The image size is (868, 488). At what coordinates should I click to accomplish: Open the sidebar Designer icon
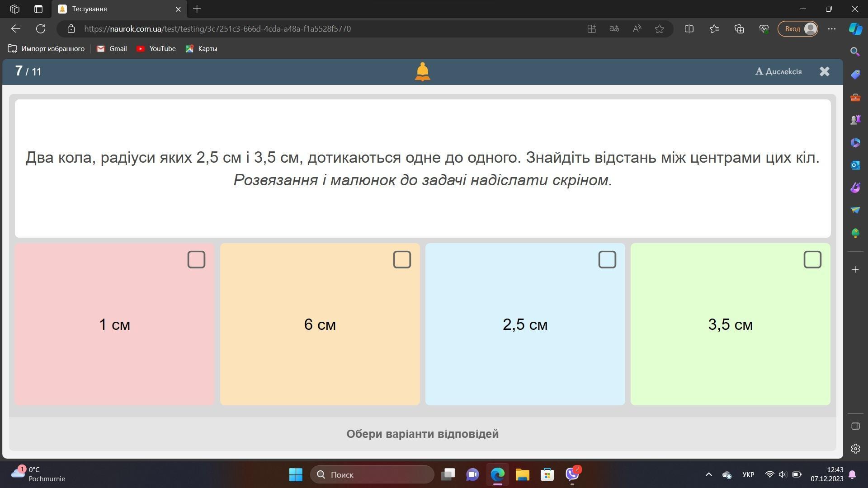[x=855, y=188]
